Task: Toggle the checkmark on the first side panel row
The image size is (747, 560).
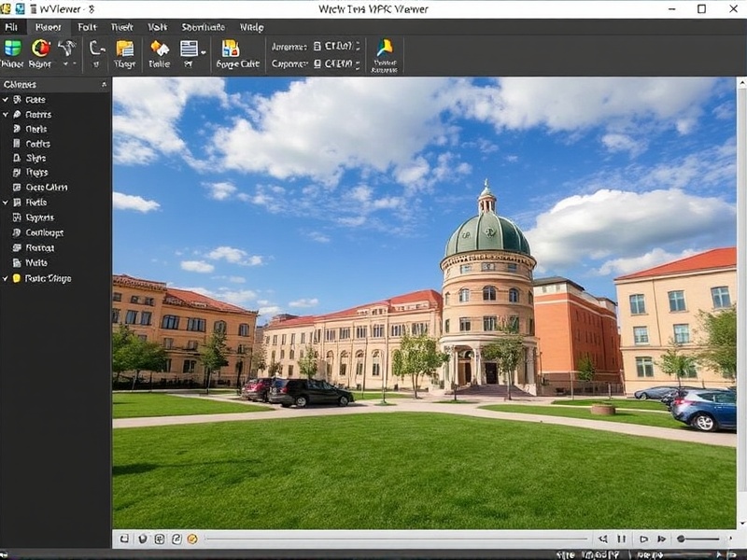Action: [x=6, y=100]
